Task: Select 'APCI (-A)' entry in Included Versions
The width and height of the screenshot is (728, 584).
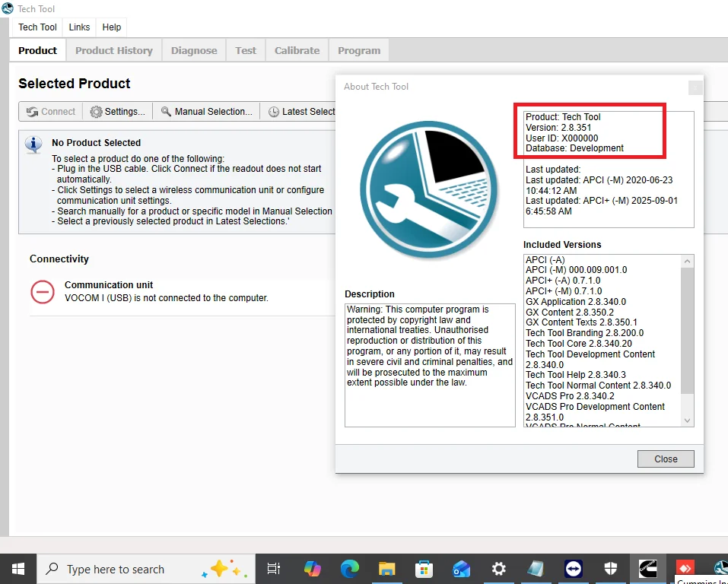Action: coord(545,260)
